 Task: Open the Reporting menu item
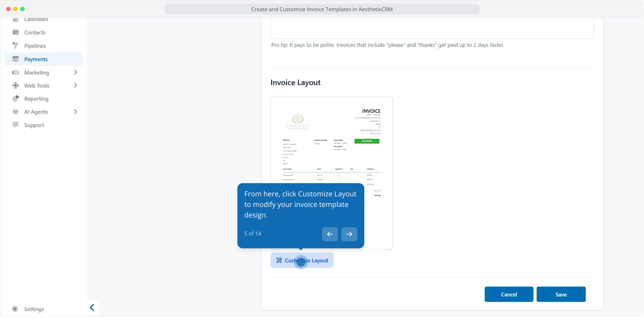pyautogui.click(x=36, y=99)
